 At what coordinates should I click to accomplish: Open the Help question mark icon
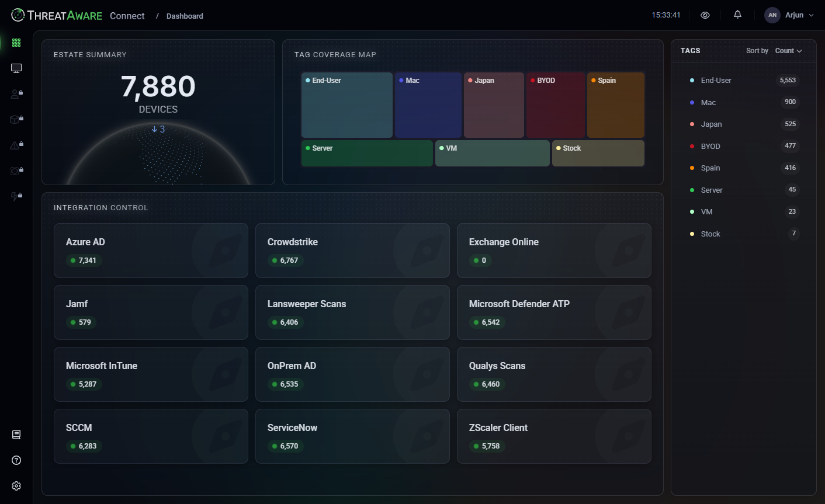[16, 460]
